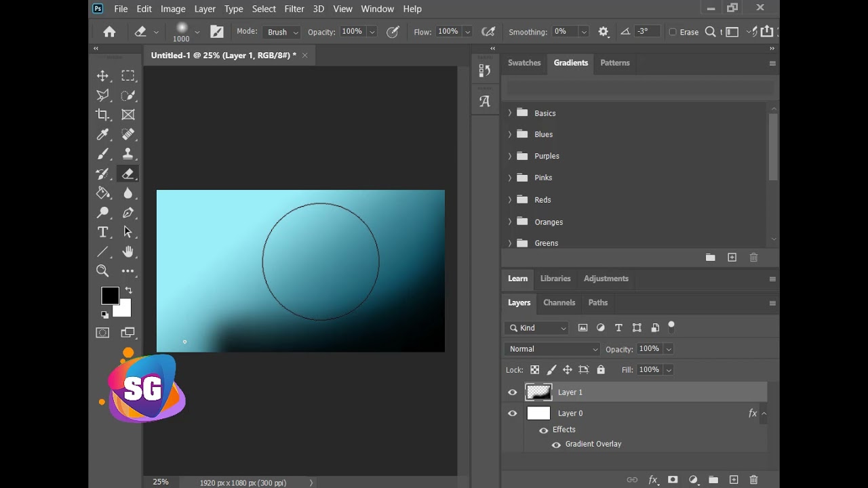The height and width of the screenshot is (488, 868).
Task: Select the Crop tool
Action: (103, 115)
